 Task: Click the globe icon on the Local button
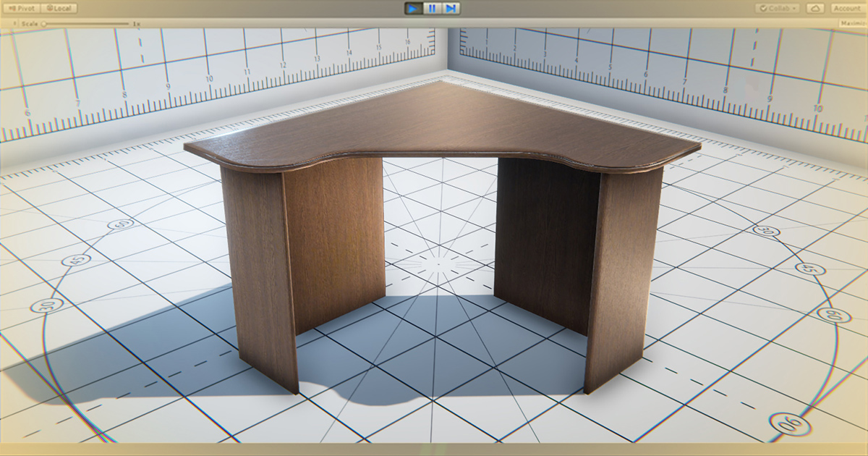coord(50,7)
